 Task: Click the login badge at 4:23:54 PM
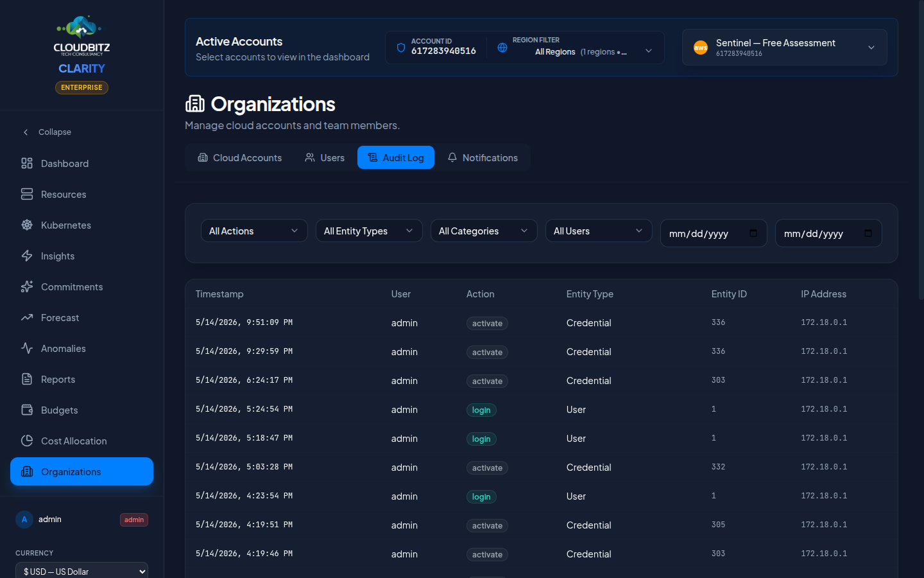tap(481, 497)
